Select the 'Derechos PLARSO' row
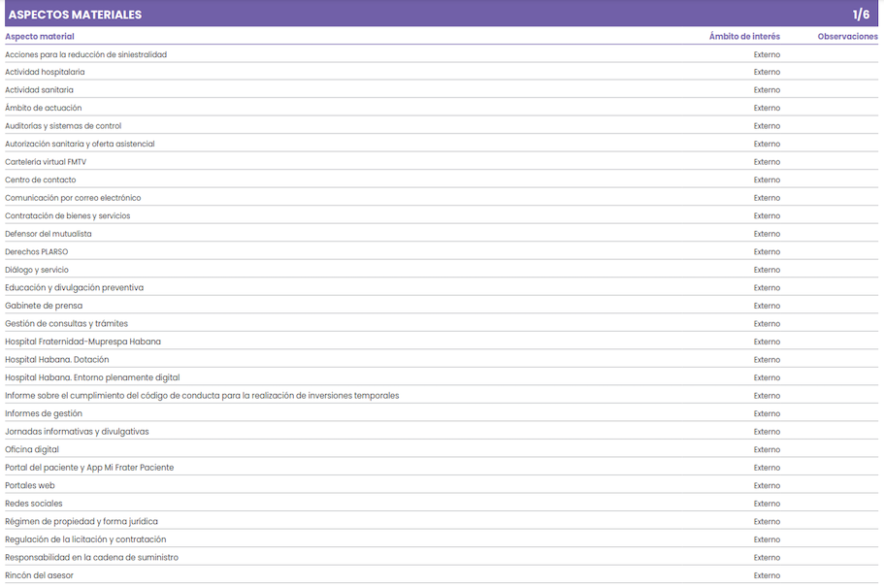The height and width of the screenshot is (588, 884). pos(442,252)
